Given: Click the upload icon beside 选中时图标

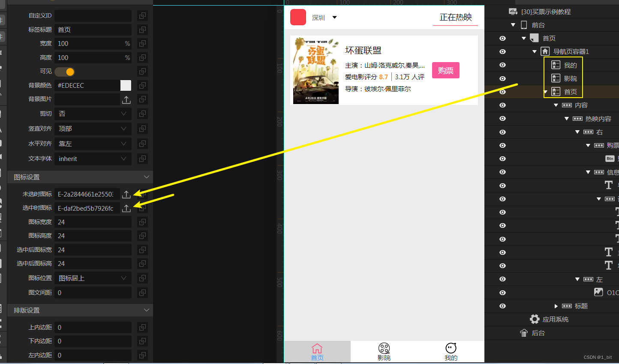Looking at the screenshot, I should coord(126,208).
